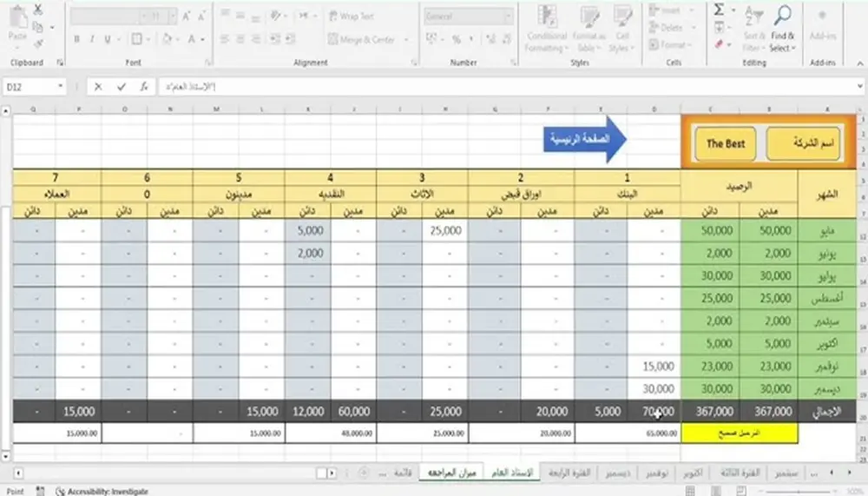Screen dimensions: 868x496
Task: Open Sort & Filter menu
Action: coord(753,29)
